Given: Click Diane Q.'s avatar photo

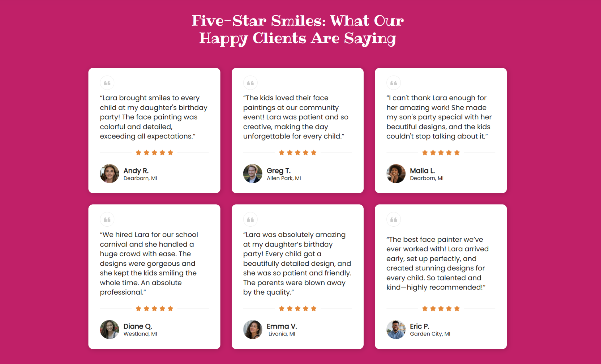Looking at the screenshot, I should tap(109, 329).
